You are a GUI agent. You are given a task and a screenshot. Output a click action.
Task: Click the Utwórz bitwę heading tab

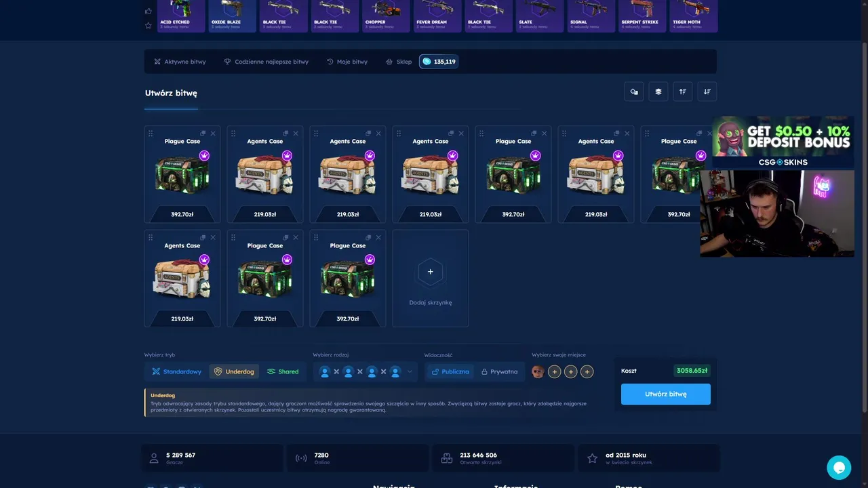(x=171, y=94)
